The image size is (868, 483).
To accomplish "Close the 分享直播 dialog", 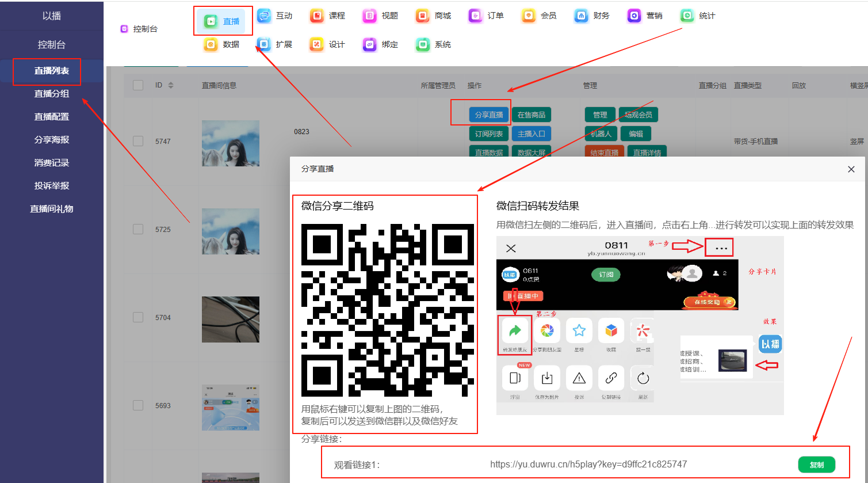I will tap(851, 169).
